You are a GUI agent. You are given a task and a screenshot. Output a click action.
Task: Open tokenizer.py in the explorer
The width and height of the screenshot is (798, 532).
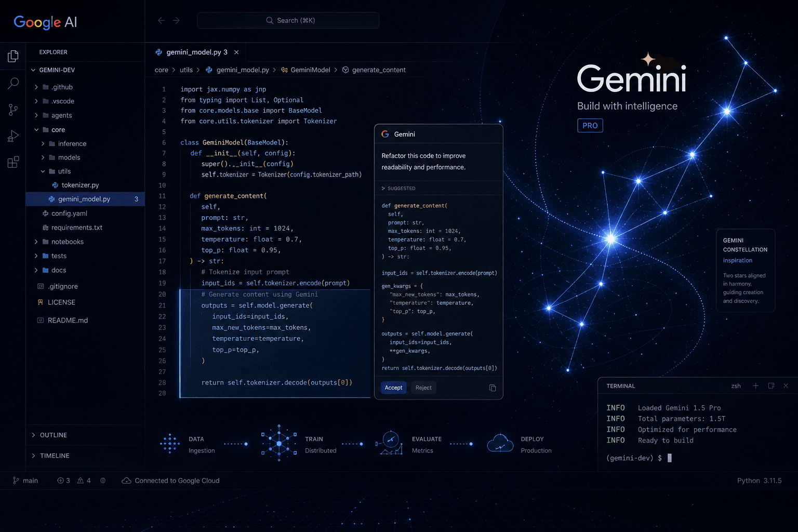[x=75, y=185]
